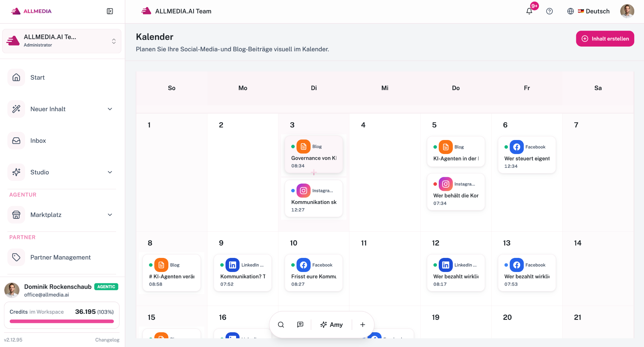644x347 pixels.
Task: Expand the Studio submenu chevron
Action: point(110,172)
